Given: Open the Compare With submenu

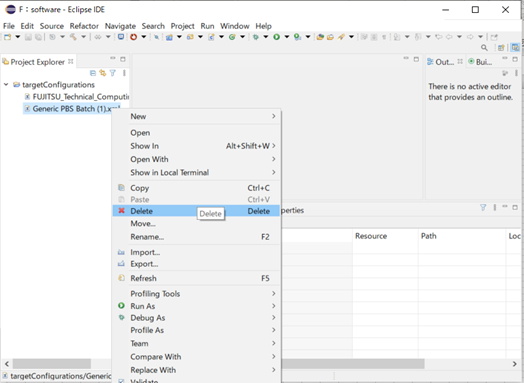Looking at the screenshot, I should [196, 357].
